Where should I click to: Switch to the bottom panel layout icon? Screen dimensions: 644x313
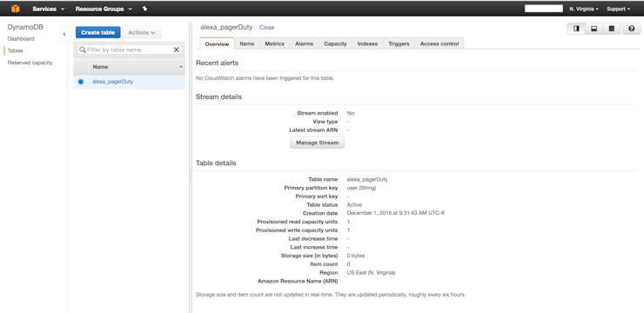594,29
